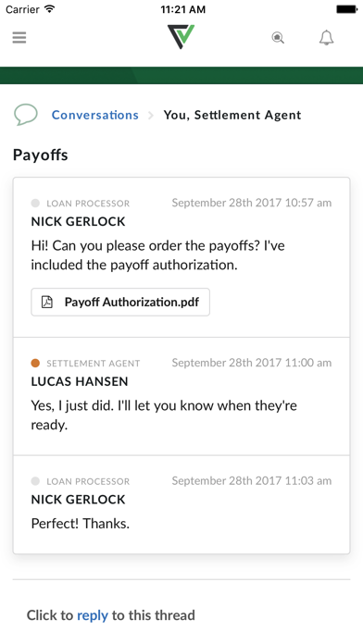This screenshot has width=363, height=644.
Task: Select the 'You, Settlement Agent' breadcrumb
Action: [x=232, y=115]
